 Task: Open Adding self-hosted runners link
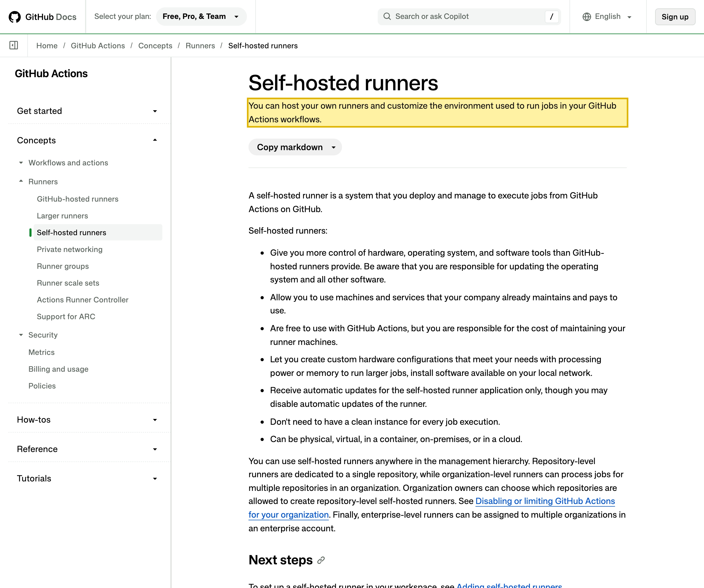click(x=509, y=585)
